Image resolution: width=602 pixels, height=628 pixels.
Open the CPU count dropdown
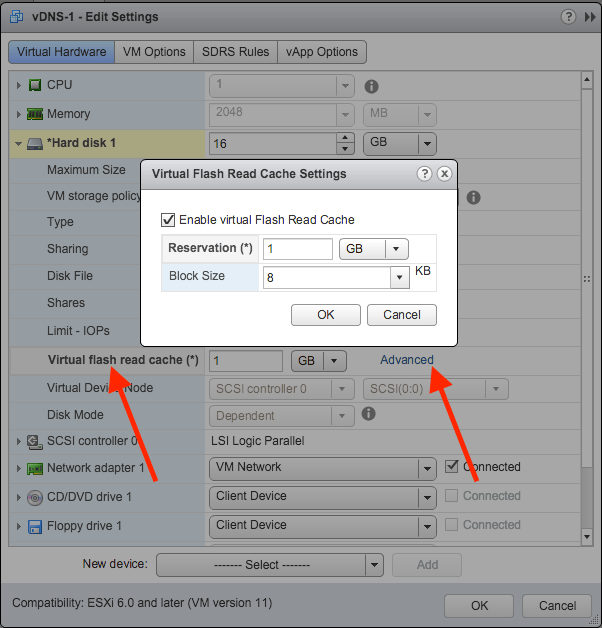tap(282, 85)
